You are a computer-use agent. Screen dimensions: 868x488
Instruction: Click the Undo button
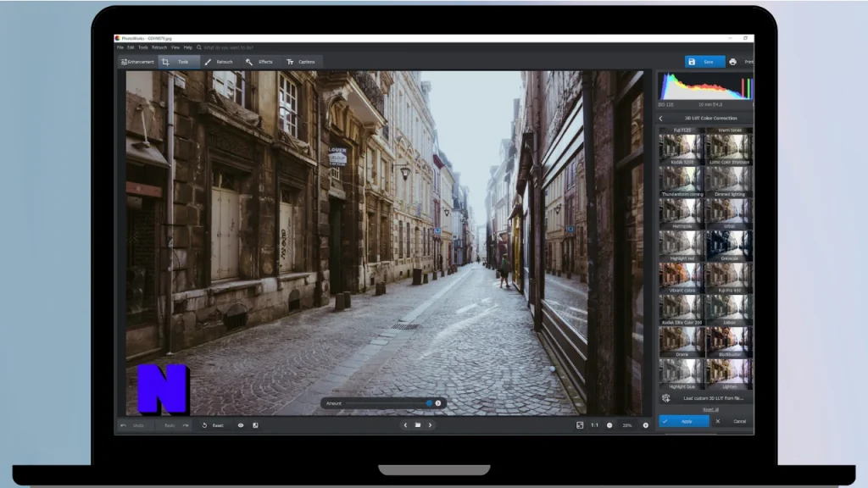tap(133, 425)
